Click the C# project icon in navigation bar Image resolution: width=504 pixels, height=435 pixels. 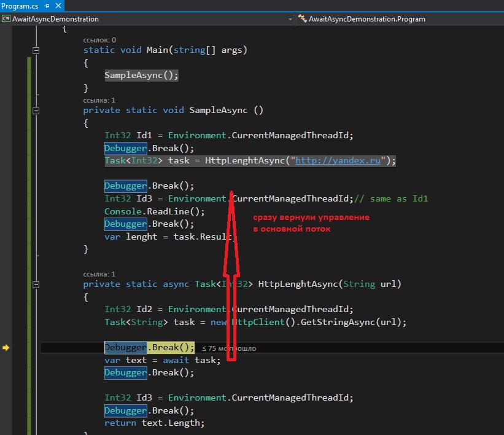coord(6,18)
